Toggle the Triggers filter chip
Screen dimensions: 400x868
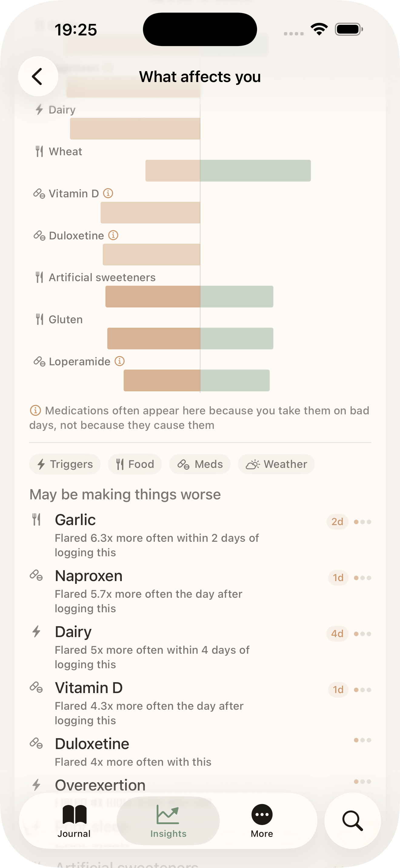coord(65,464)
